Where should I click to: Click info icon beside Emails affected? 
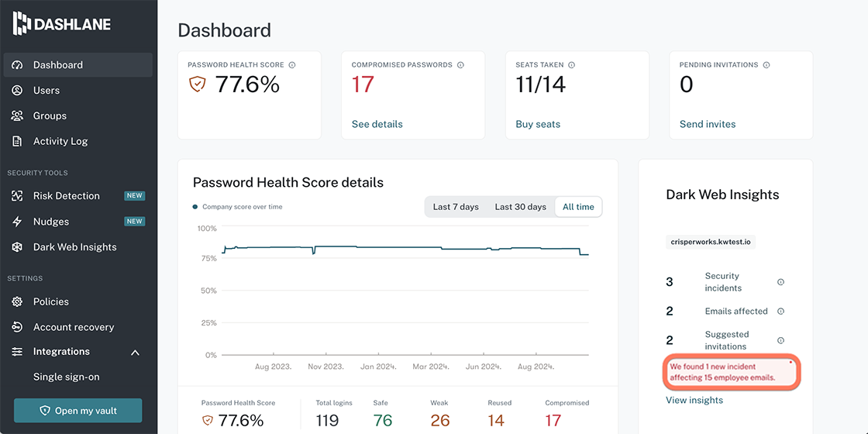coord(780,311)
